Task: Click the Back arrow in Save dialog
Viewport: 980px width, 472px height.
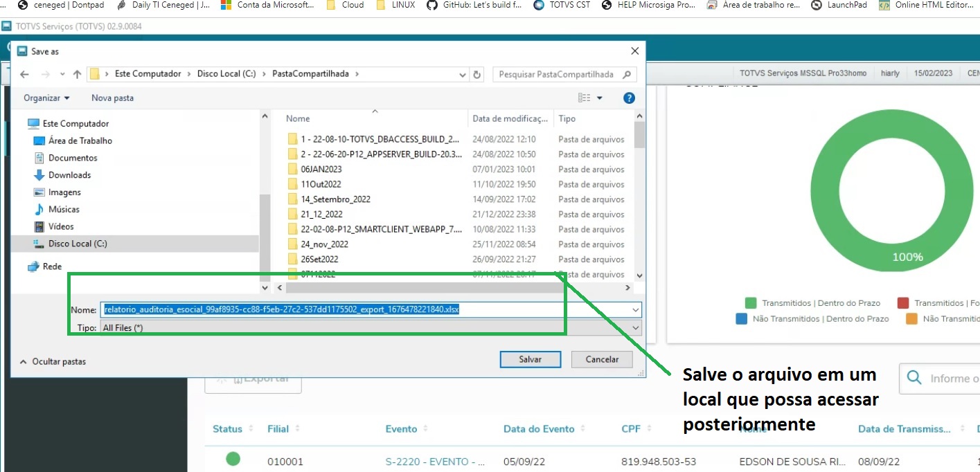Action: tap(24, 74)
